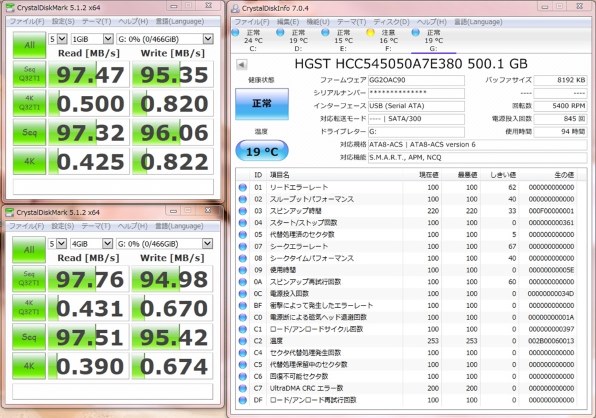Run Seq test in the 4GiB window
Screen dimensions: 596x418
pyautogui.click(x=29, y=337)
